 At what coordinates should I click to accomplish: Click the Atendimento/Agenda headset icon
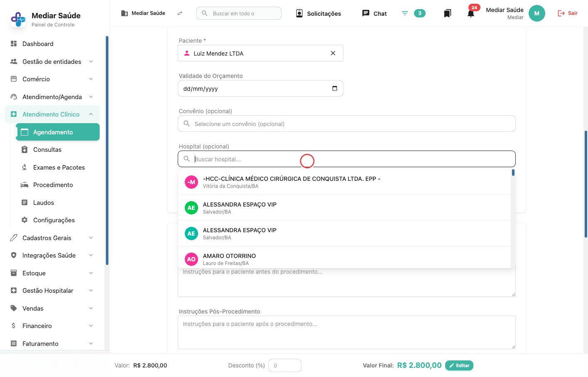point(14,97)
